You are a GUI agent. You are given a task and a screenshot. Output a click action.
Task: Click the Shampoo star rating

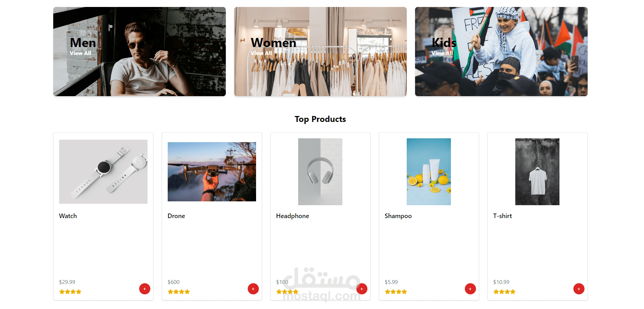point(396,292)
